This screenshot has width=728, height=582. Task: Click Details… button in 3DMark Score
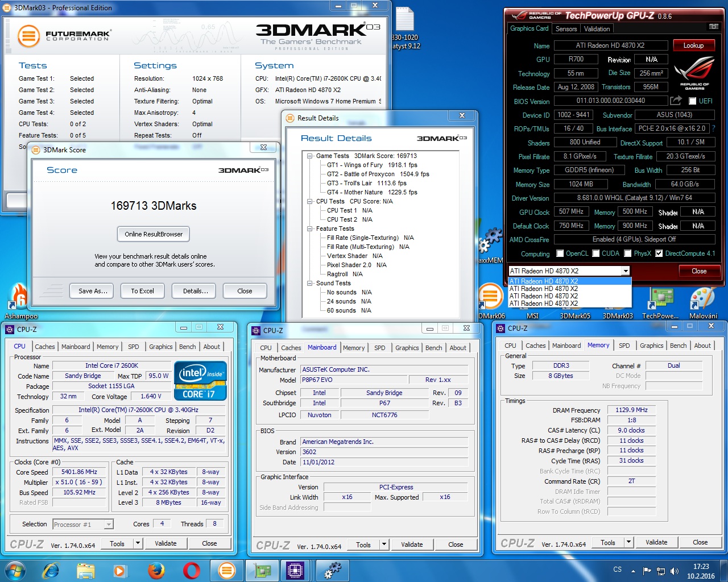[195, 291]
